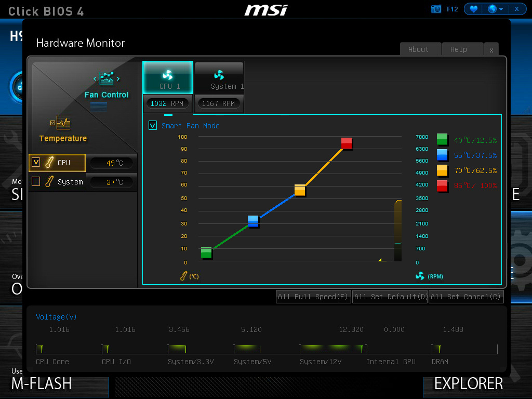The width and height of the screenshot is (532, 399).
Task: Disable the Smart Fan Mode checkbox
Action: pos(153,125)
